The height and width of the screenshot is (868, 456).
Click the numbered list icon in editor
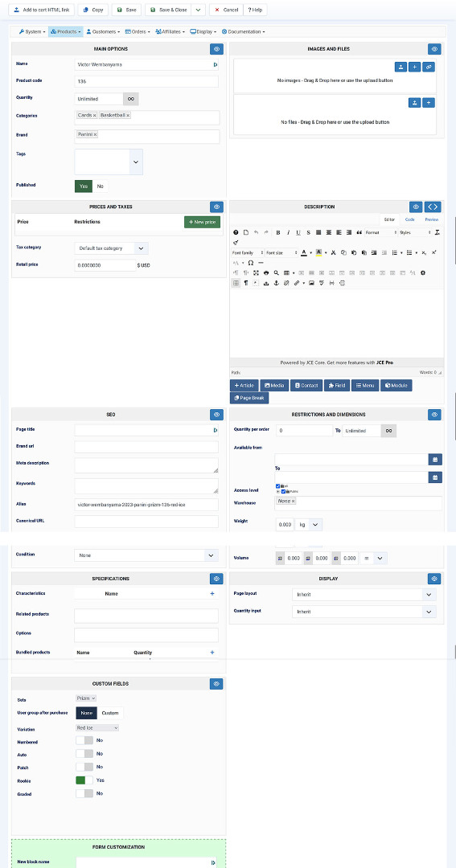394,252
